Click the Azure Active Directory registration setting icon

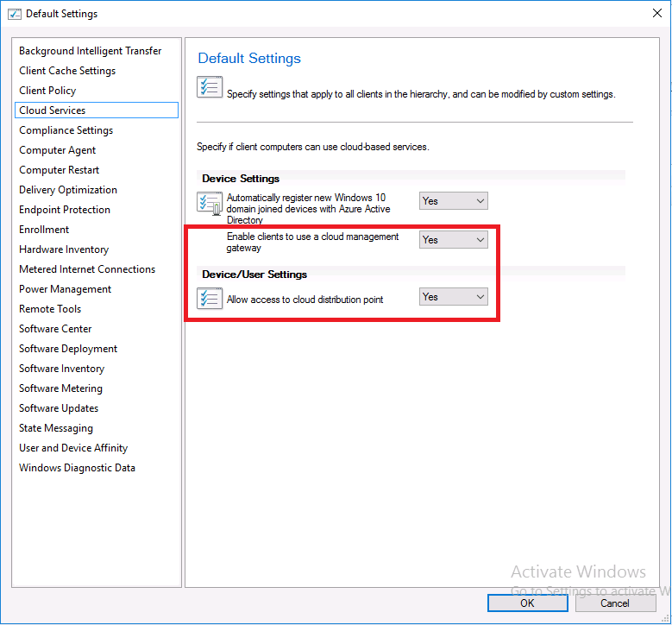pyautogui.click(x=210, y=203)
